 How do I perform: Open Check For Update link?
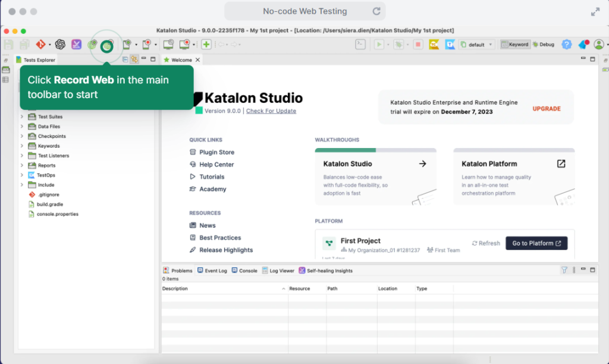click(x=271, y=111)
